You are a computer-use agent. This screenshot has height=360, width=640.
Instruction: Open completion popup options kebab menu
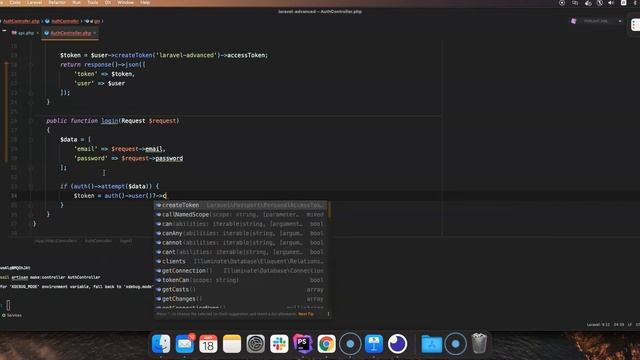[328, 314]
